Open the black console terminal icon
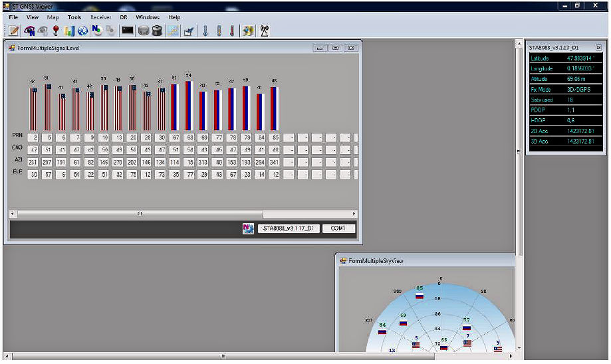This screenshot has width=611, height=364. (128, 31)
